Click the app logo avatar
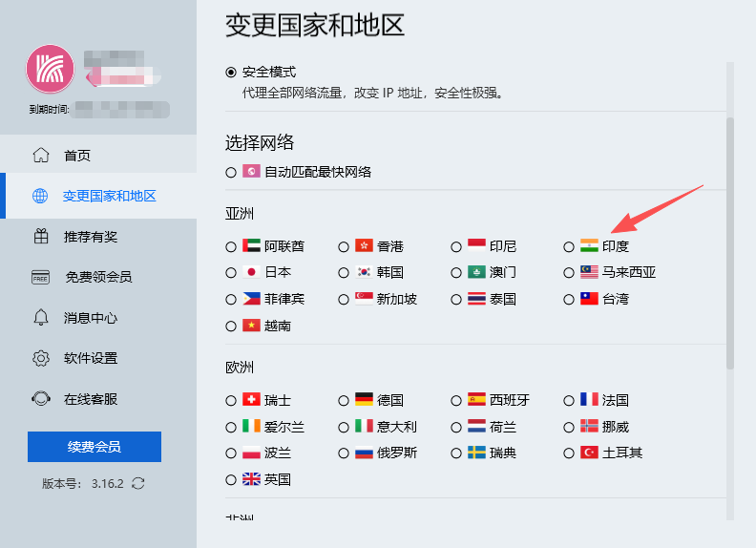Image resolution: width=756 pixels, height=548 pixels. coord(50,70)
